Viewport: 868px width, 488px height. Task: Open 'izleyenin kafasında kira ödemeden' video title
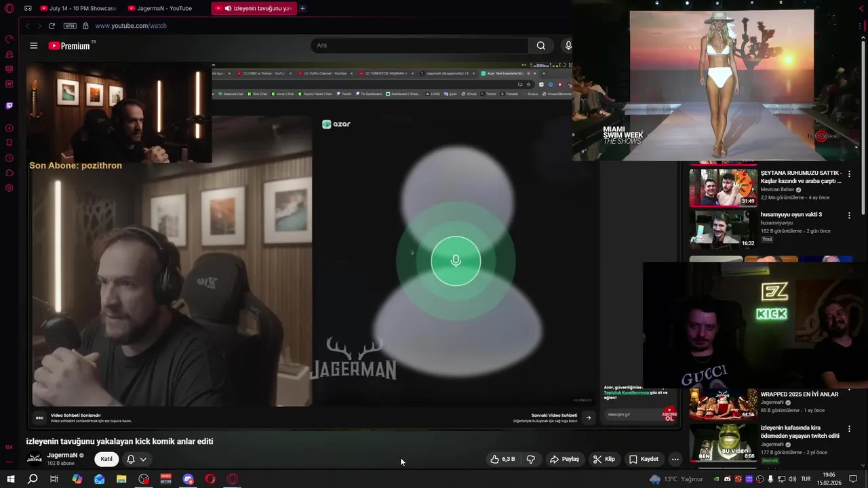click(x=800, y=432)
